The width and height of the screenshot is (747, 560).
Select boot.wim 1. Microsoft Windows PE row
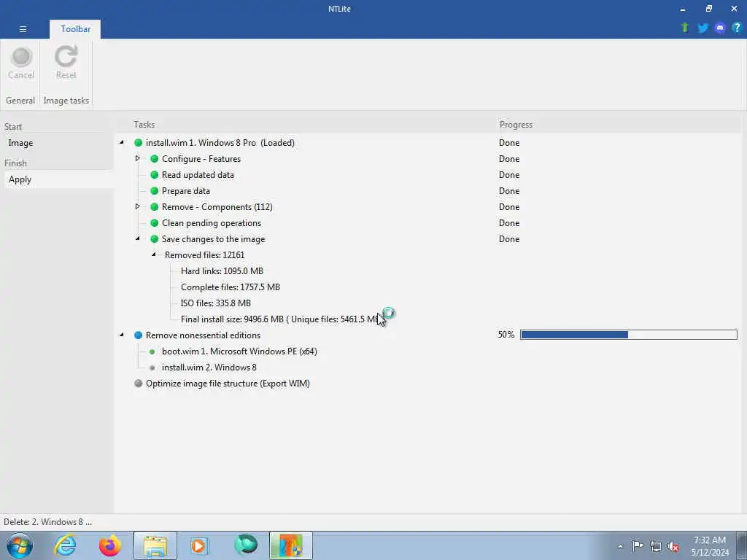(239, 351)
